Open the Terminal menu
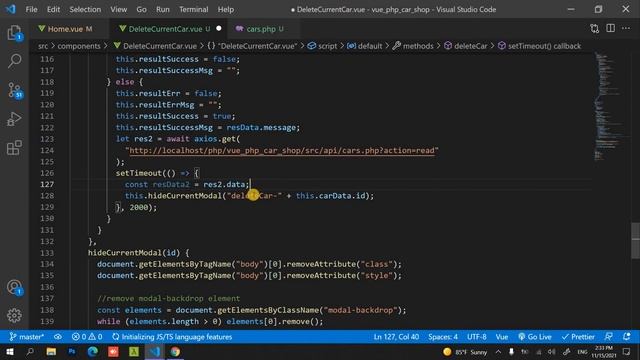This screenshot has width=640, height=360. (x=193, y=9)
